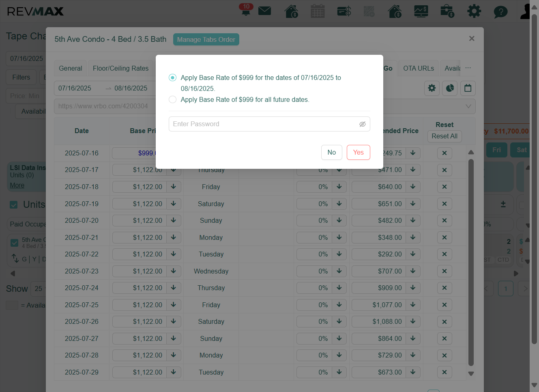The height and width of the screenshot is (392, 539).
Task: Click the page vertical scrollbar thumb
Action: pos(535,179)
